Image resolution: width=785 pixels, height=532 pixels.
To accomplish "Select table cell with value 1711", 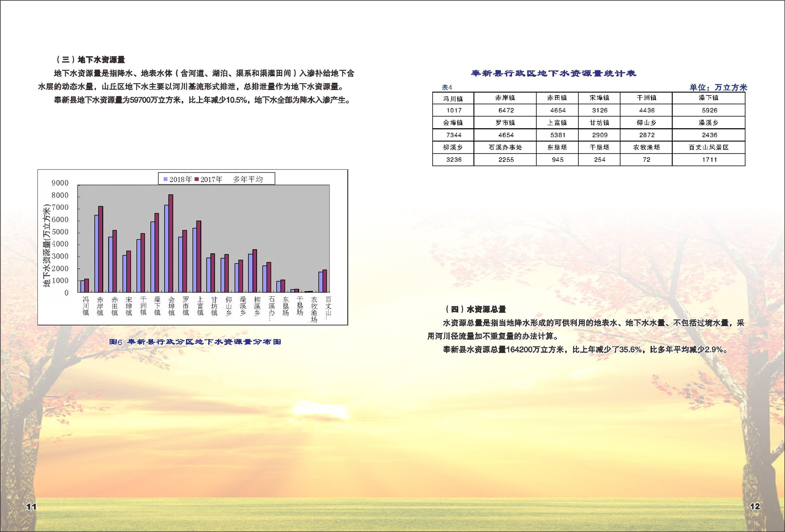I will coord(709,160).
